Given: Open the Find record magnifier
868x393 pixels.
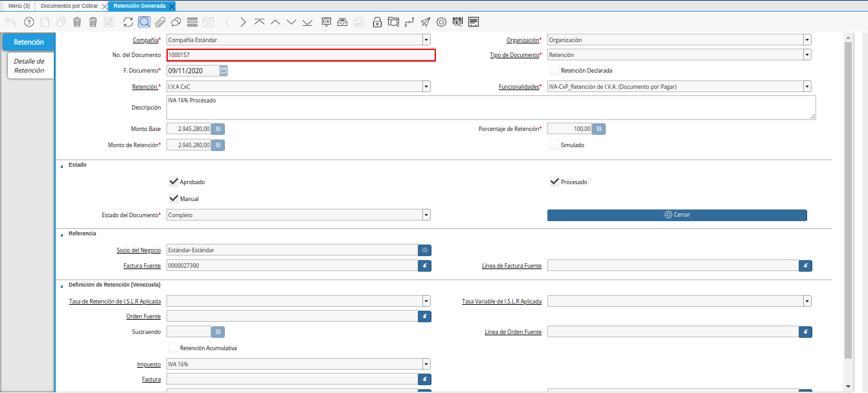Looking at the screenshot, I should click(144, 22).
